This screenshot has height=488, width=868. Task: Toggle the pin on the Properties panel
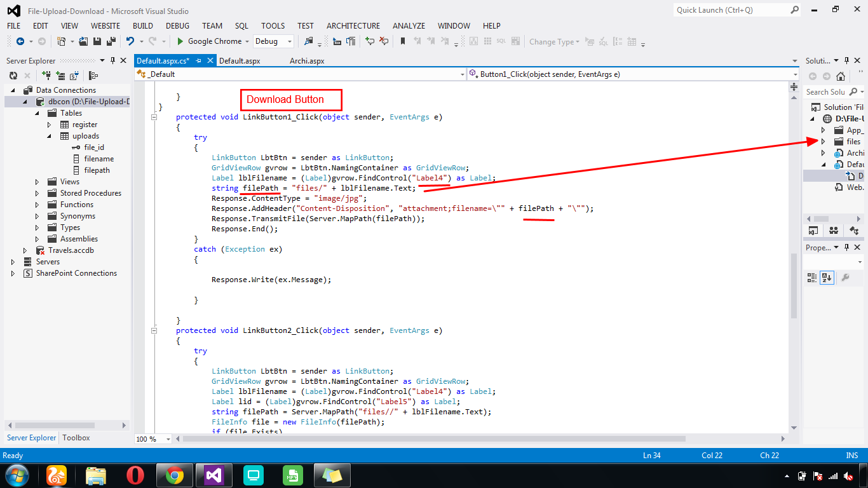(x=846, y=247)
